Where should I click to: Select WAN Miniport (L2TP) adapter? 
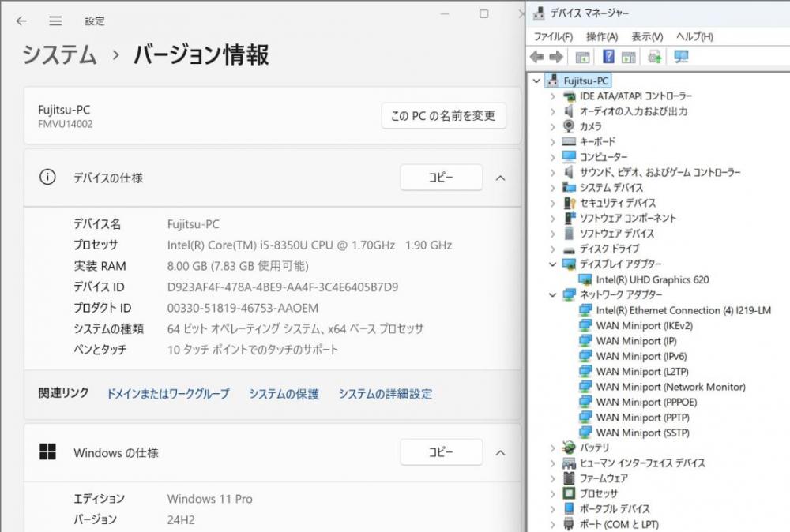[642, 372]
